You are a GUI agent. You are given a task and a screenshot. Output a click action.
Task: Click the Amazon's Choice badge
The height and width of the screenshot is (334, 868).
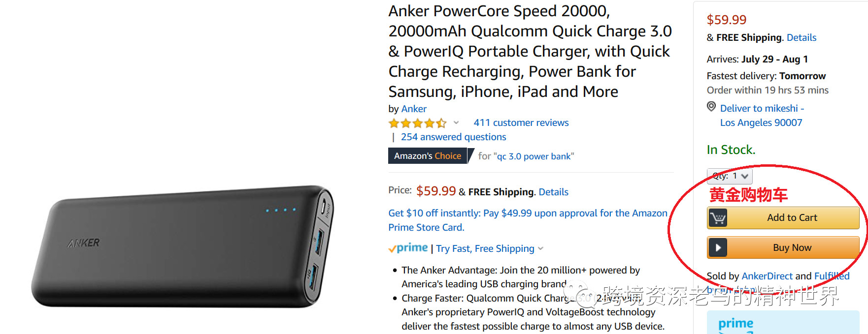coord(428,156)
